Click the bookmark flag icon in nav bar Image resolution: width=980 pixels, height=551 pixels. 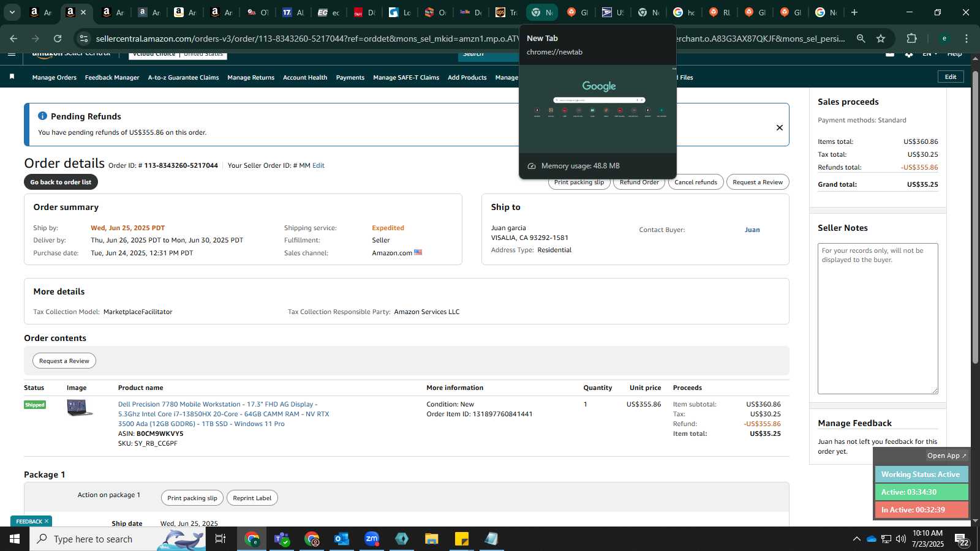click(12, 77)
